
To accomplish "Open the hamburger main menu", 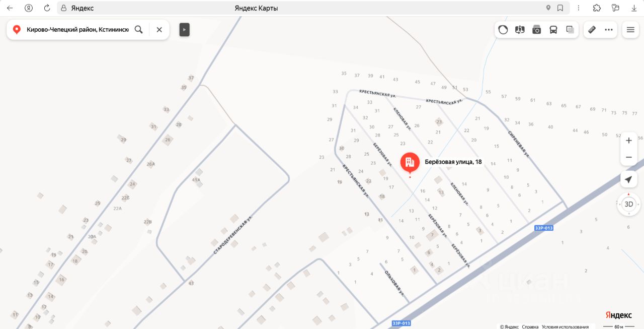I will 630,30.
